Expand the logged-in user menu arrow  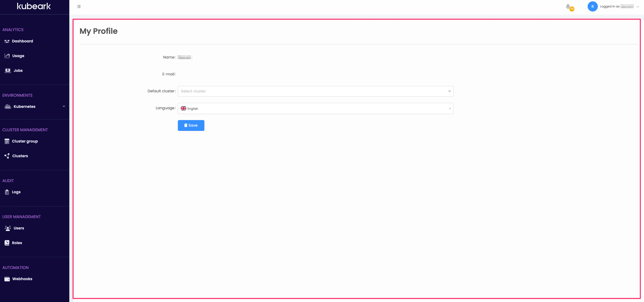pos(638,7)
